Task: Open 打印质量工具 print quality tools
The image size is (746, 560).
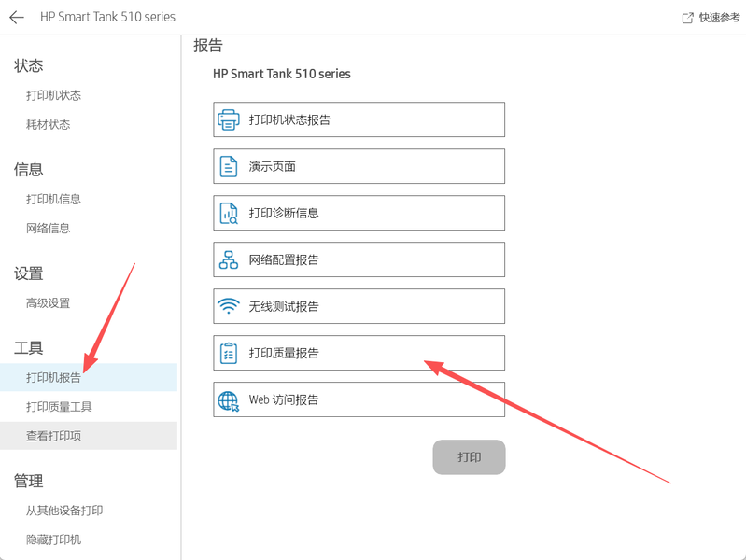Action: [x=59, y=407]
